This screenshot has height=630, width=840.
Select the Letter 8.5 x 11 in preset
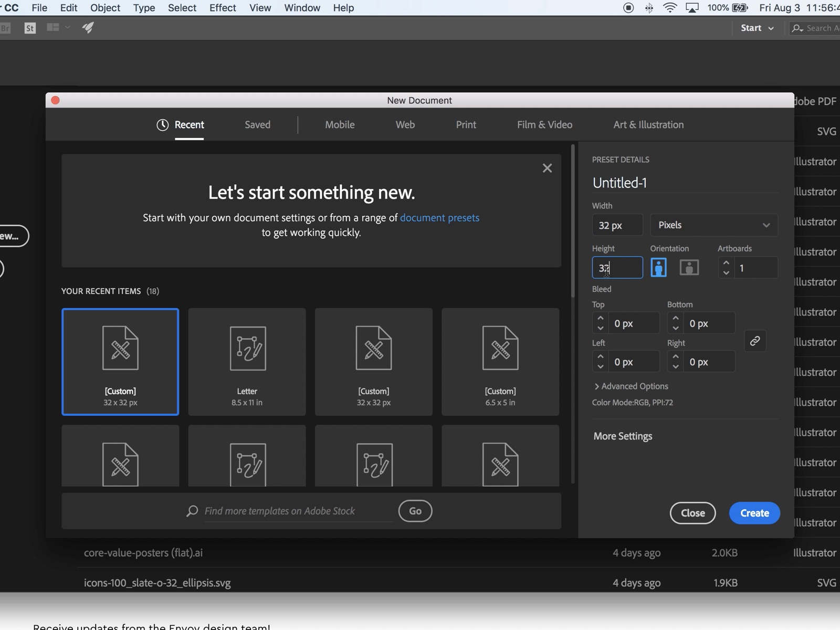[247, 362]
